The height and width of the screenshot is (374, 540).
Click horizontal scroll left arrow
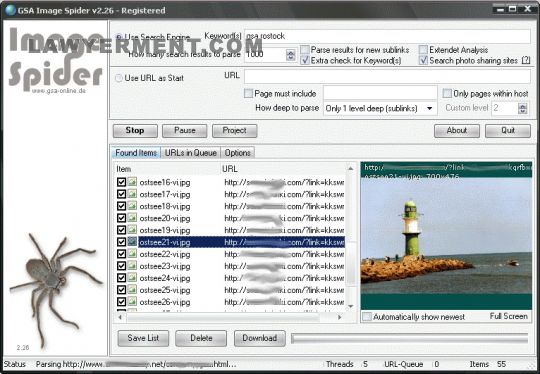click(x=120, y=317)
